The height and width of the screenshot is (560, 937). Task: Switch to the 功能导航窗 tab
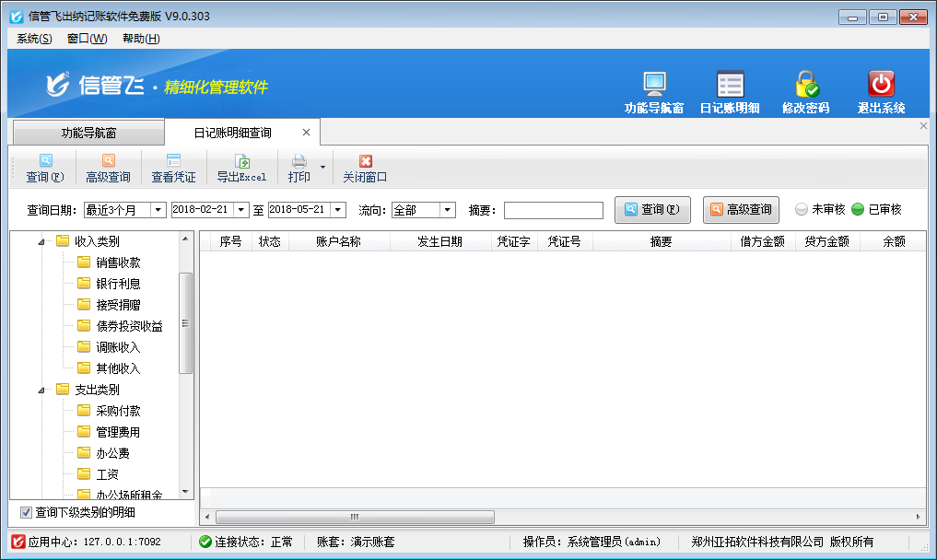click(x=88, y=133)
